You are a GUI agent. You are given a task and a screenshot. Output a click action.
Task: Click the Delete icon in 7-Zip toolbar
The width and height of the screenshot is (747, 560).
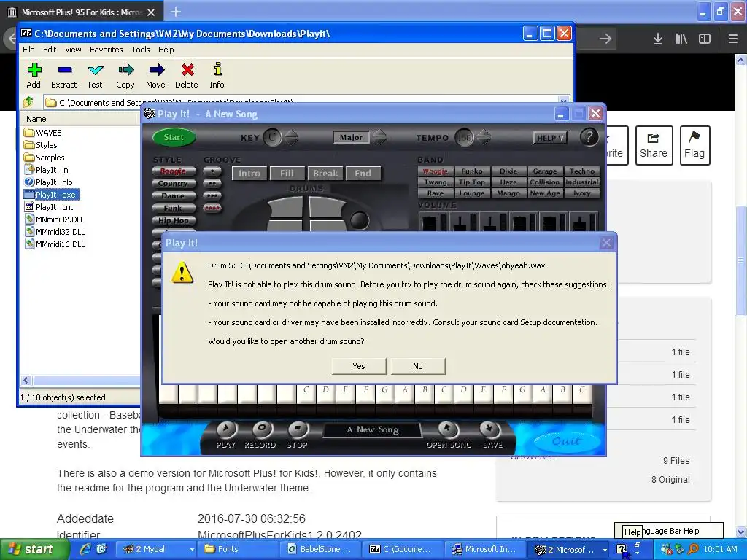click(x=187, y=70)
